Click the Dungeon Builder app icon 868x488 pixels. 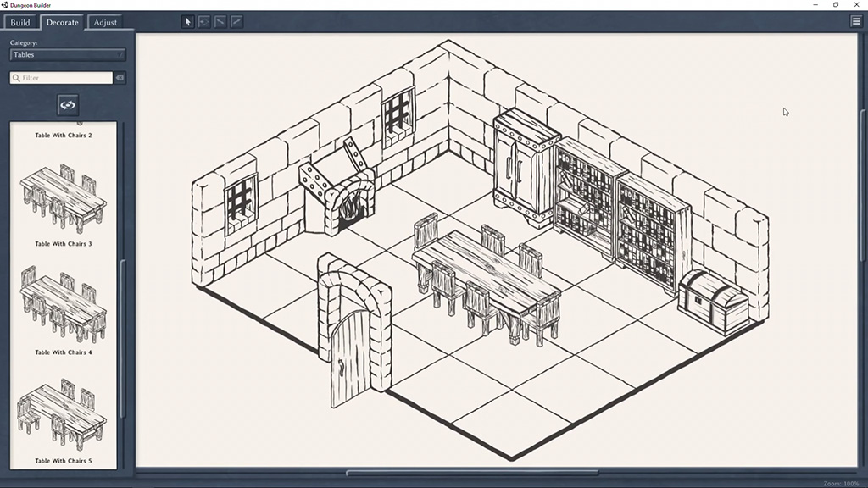(4, 5)
